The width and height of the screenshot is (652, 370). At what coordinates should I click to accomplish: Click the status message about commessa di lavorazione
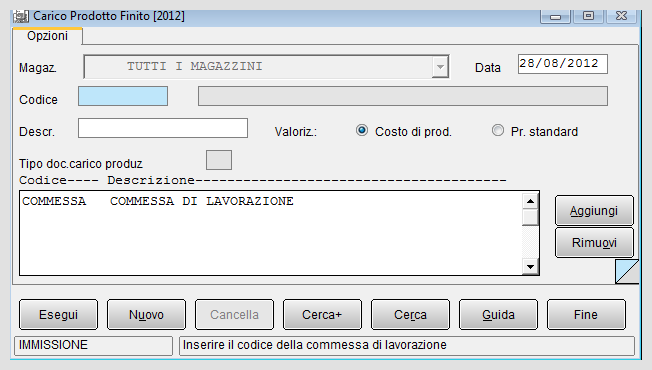point(407,345)
